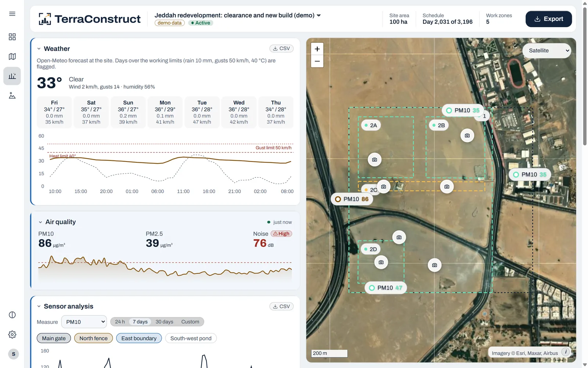Image resolution: width=588 pixels, height=368 pixels.
Task: Open the user avatar labeled S
Action: pos(14,354)
